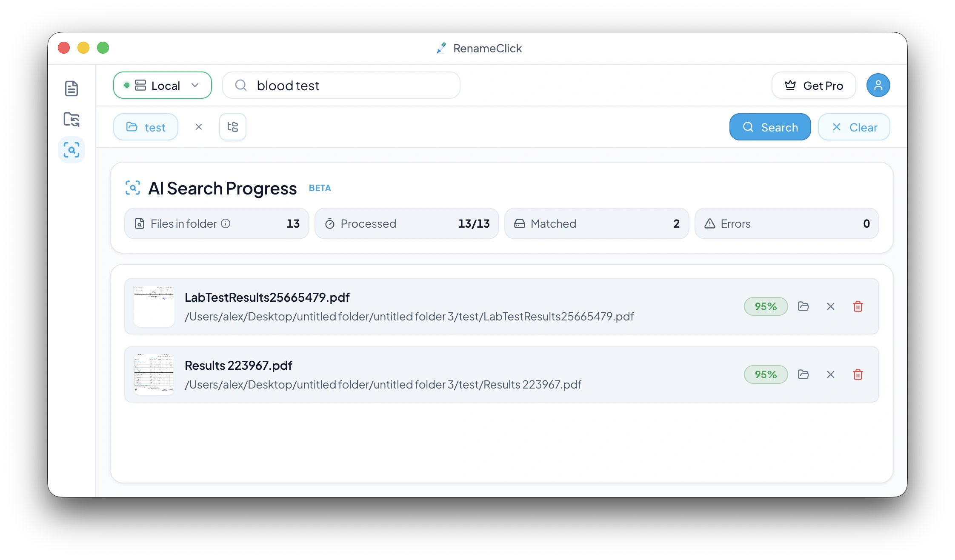Remove the selected test folder

(x=198, y=127)
